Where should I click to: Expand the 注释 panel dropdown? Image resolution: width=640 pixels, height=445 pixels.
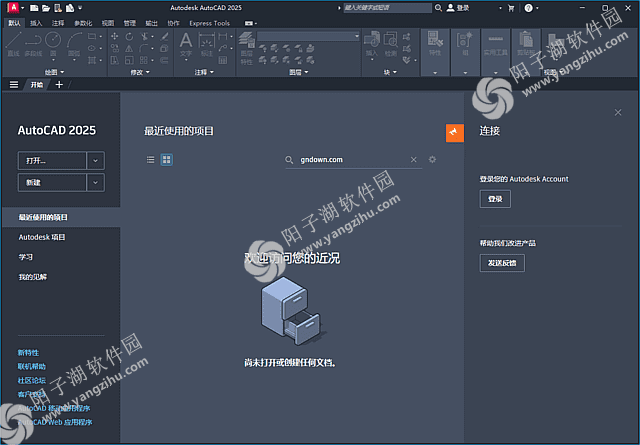coord(204,72)
